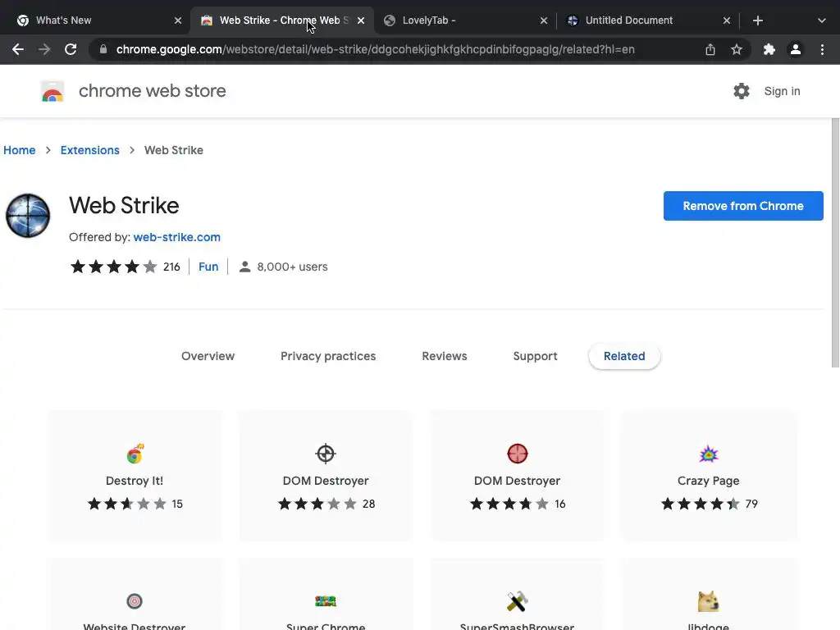
Task: Share this page via share icon
Action: 710,49
